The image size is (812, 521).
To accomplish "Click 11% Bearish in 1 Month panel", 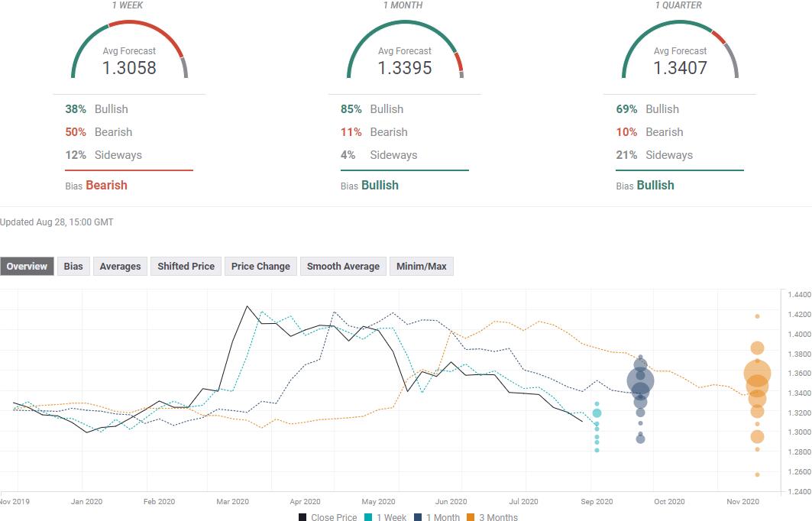I will (x=374, y=132).
